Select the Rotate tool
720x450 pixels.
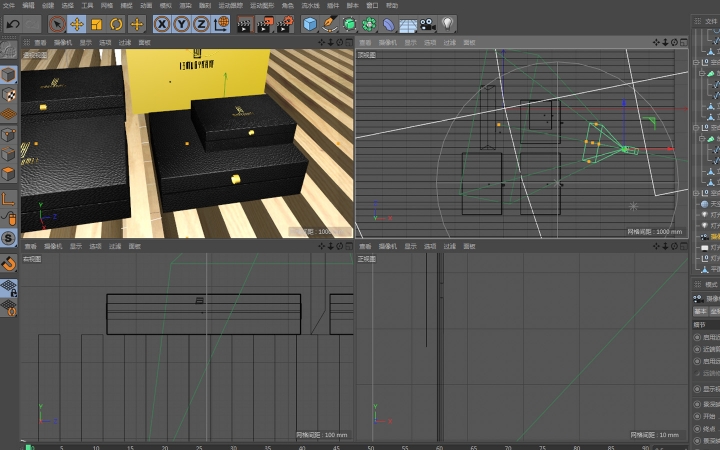tap(116, 23)
